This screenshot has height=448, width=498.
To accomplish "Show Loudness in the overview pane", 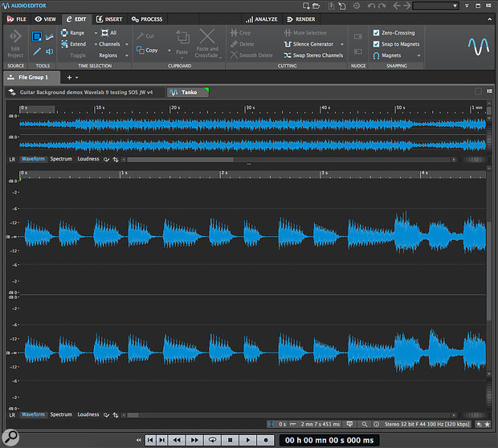I will [x=88, y=159].
